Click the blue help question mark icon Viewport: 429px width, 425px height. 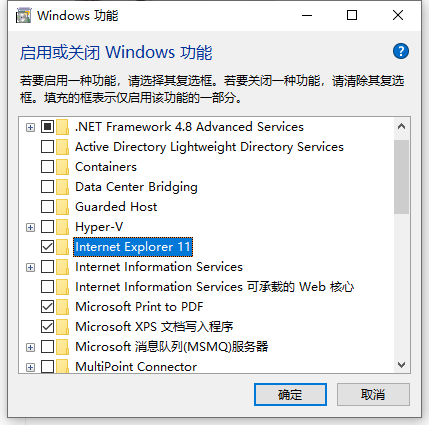pyautogui.click(x=401, y=51)
